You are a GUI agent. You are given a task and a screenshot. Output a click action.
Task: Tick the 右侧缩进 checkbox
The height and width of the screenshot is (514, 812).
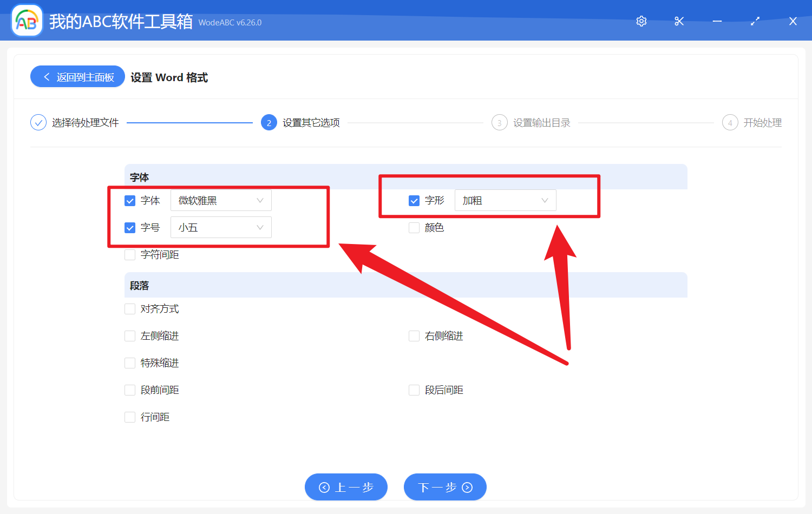click(414, 336)
